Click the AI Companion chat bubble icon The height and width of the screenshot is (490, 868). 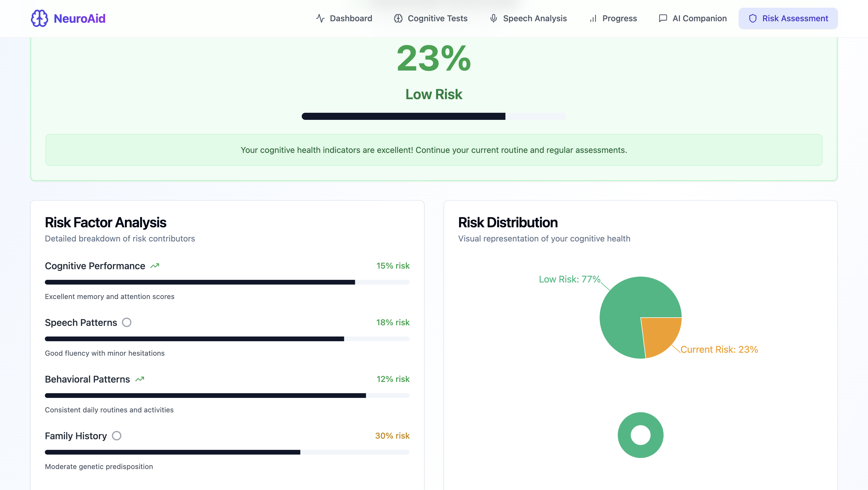click(663, 18)
